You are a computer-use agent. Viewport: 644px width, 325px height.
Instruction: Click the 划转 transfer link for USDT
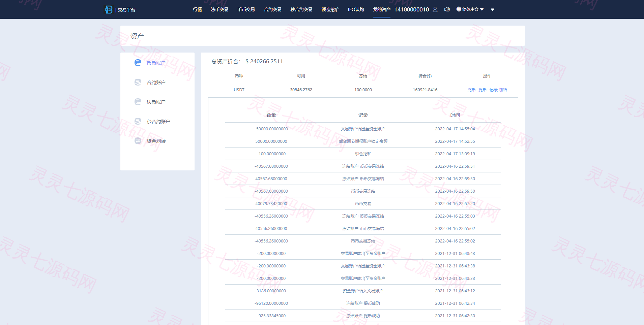coord(503,90)
